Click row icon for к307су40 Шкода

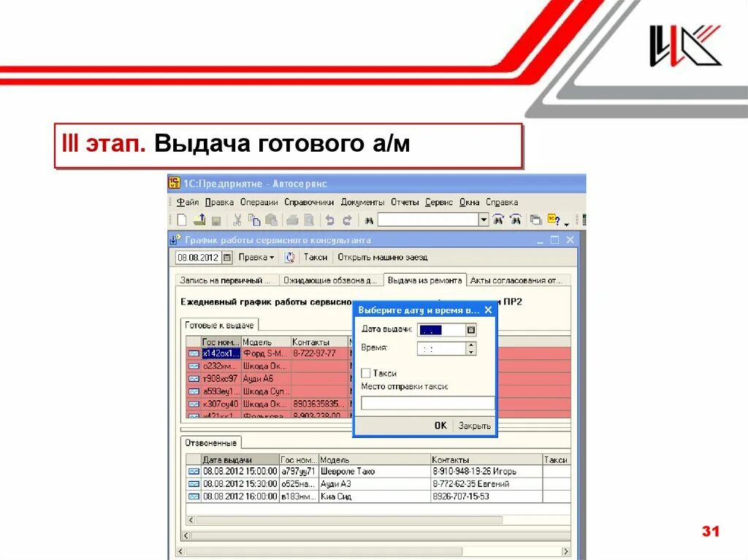[194, 404]
